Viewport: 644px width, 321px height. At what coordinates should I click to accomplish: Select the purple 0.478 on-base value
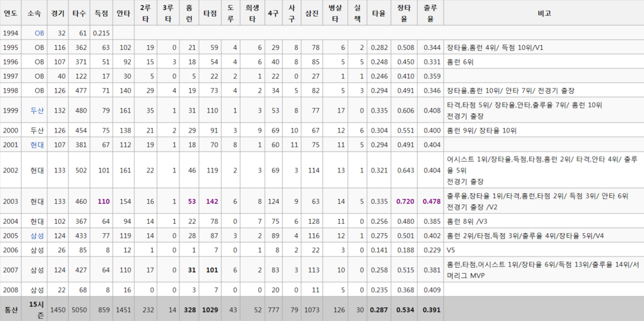pyautogui.click(x=431, y=202)
